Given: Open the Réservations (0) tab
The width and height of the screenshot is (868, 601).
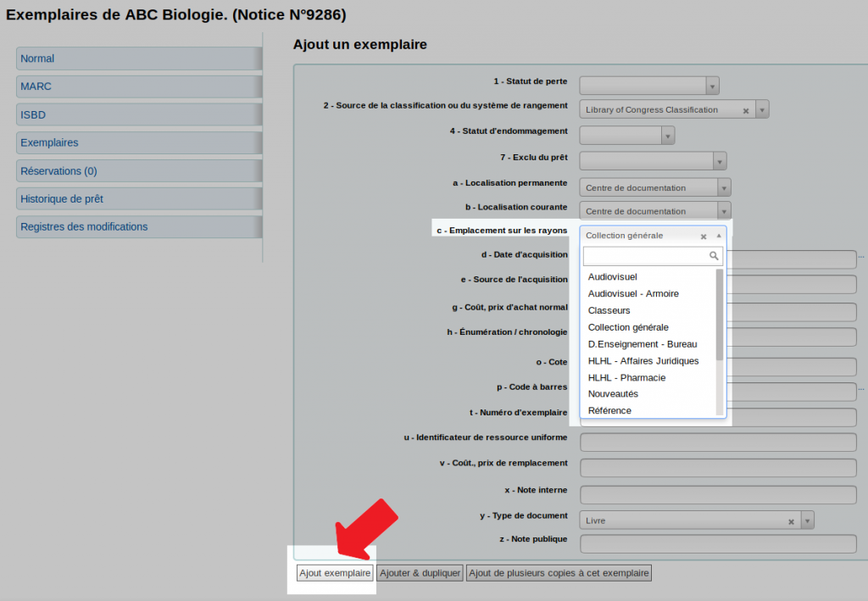Looking at the screenshot, I should (x=139, y=171).
